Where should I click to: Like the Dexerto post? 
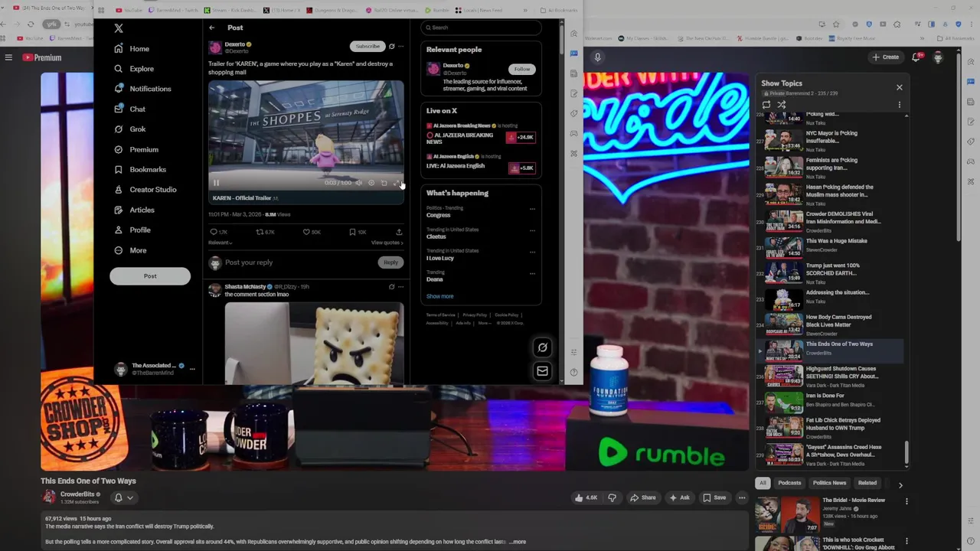point(311,232)
